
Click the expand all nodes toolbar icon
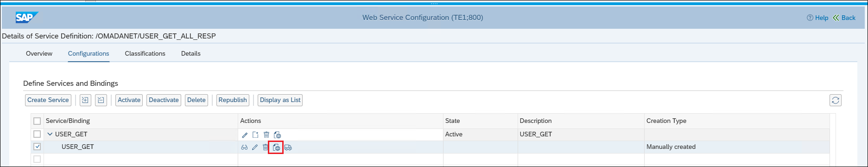(x=85, y=100)
